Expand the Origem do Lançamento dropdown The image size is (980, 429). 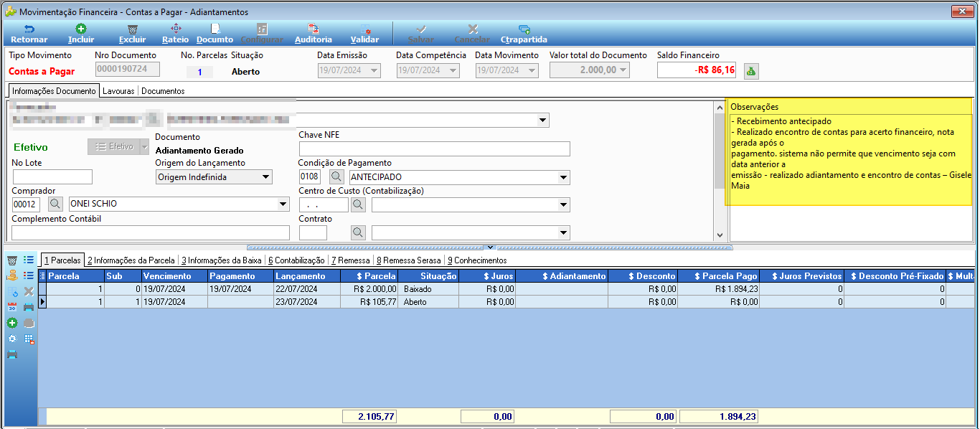(x=266, y=176)
